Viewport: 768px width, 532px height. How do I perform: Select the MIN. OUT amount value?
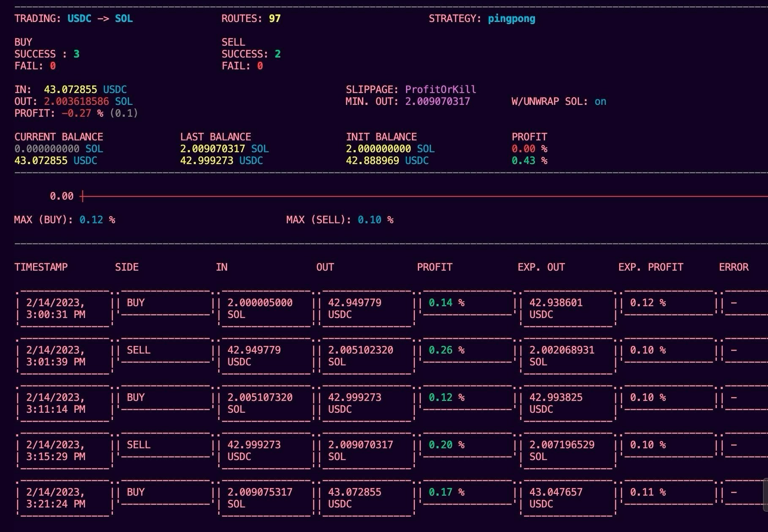click(437, 101)
